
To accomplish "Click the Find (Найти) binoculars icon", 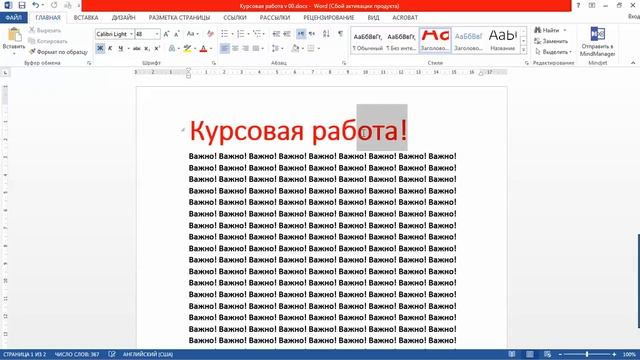I will [x=547, y=30].
